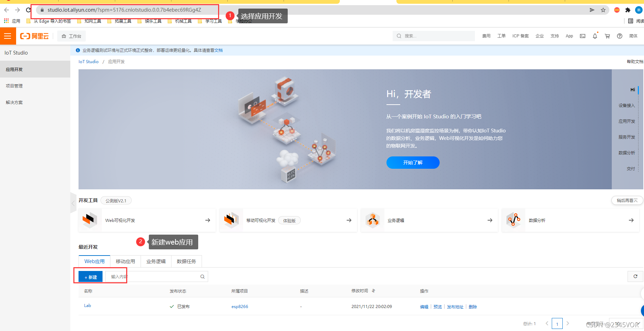This screenshot has width=644, height=331.
Task: Open the Cloud Shell terminal icon
Action: tap(583, 36)
